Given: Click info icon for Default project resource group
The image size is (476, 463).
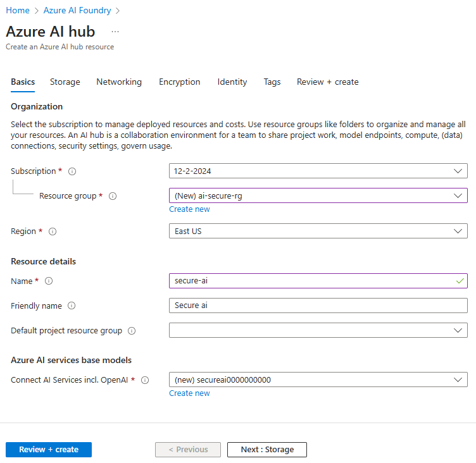Looking at the screenshot, I should tap(132, 331).
